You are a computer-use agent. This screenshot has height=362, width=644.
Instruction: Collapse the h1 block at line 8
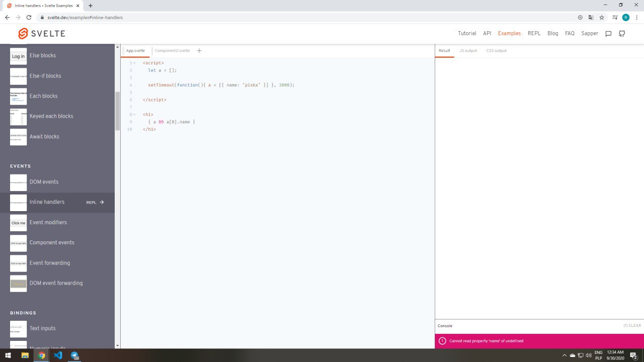134,115
